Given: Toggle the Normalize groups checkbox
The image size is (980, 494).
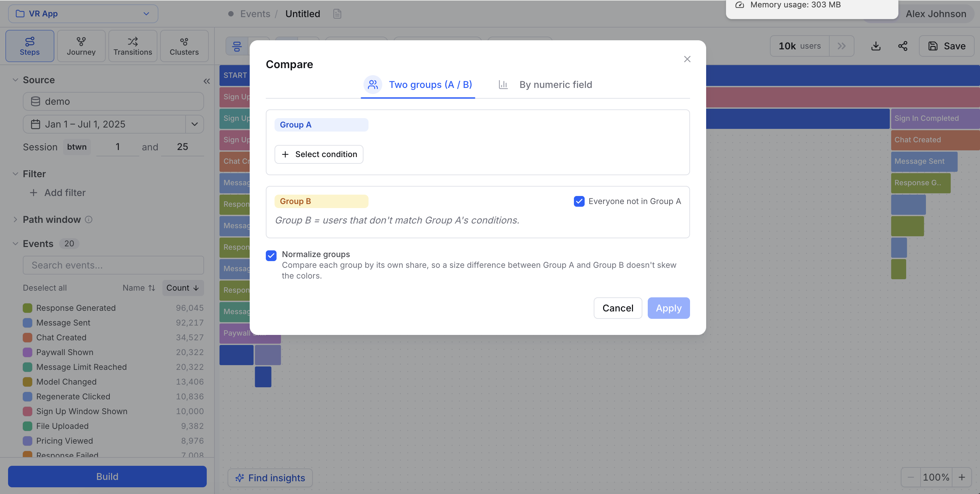Looking at the screenshot, I should [271, 255].
